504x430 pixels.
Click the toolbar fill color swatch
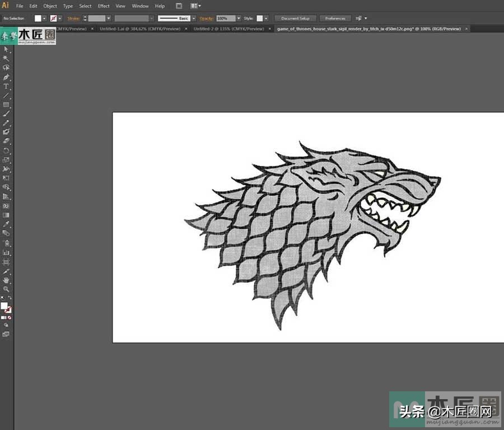4,306
